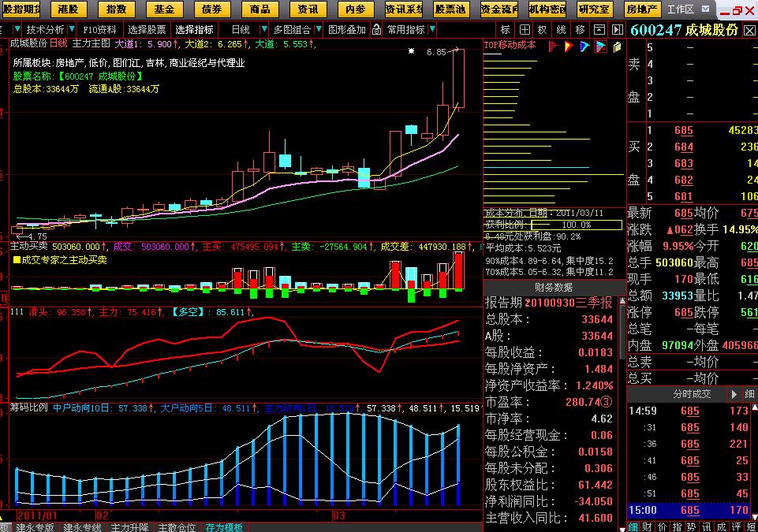Select the 价 tab at bottom right
This screenshot has width=758, height=532.
click(x=662, y=527)
